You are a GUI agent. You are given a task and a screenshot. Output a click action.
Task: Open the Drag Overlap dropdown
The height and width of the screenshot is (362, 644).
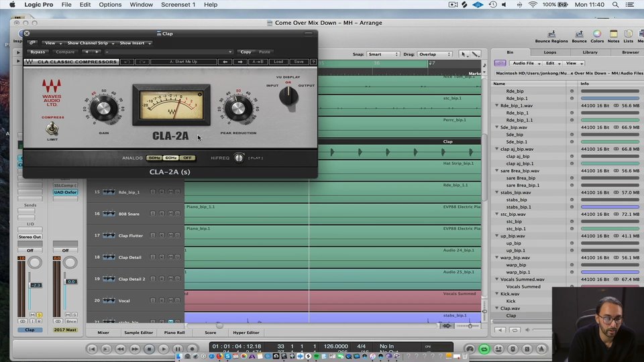pos(435,54)
